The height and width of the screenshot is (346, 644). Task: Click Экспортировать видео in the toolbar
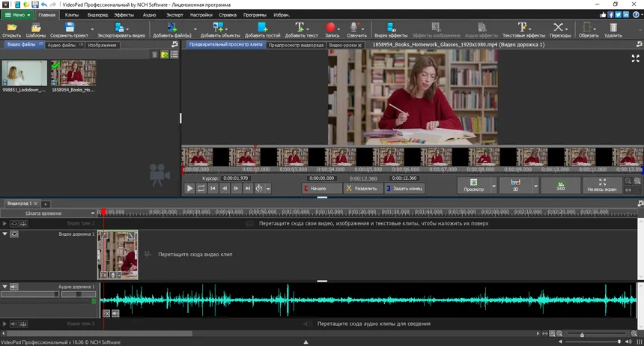[x=121, y=30]
